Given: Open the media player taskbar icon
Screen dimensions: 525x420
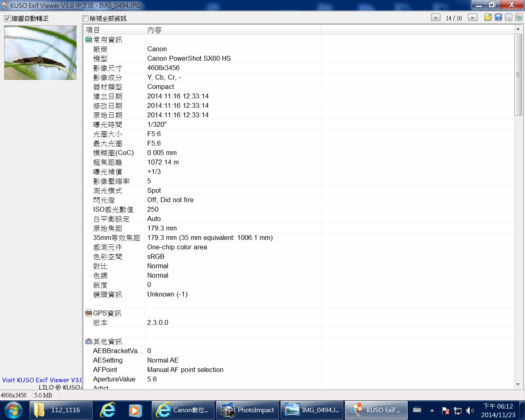Looking at the screenshot, I should [135, 410].
